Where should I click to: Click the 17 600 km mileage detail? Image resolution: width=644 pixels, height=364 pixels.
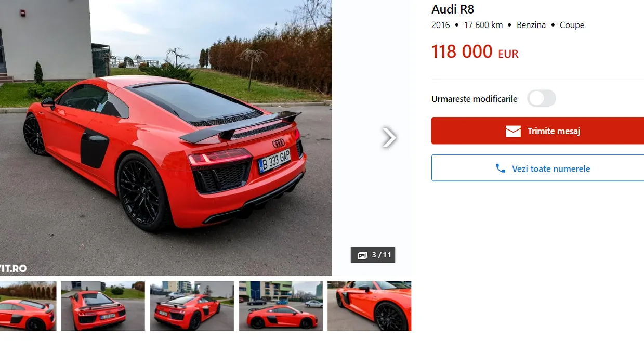tap(483, 25)
